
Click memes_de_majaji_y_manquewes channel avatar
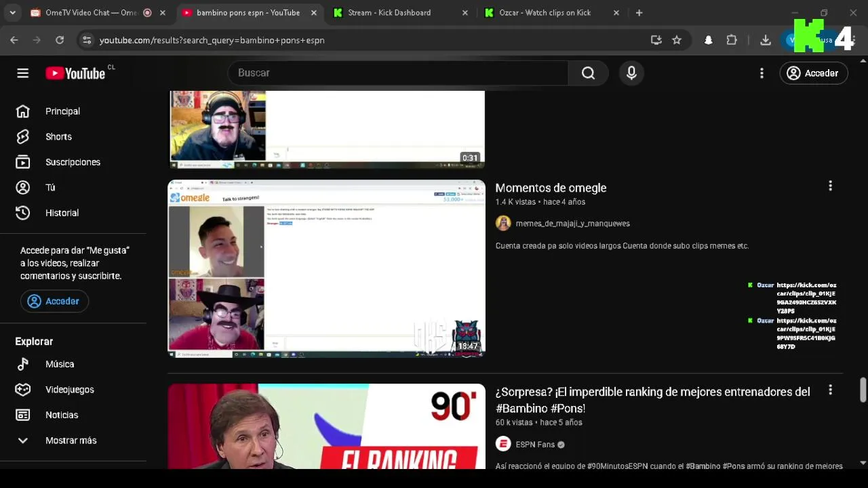(503, 223)
